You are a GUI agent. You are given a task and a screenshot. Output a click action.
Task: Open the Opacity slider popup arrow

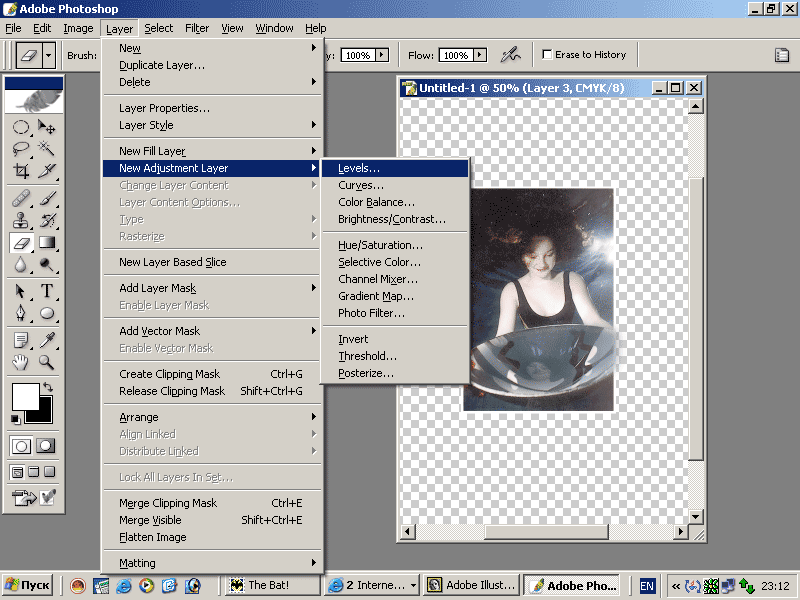pyautogui.click(x=382, y=55)
